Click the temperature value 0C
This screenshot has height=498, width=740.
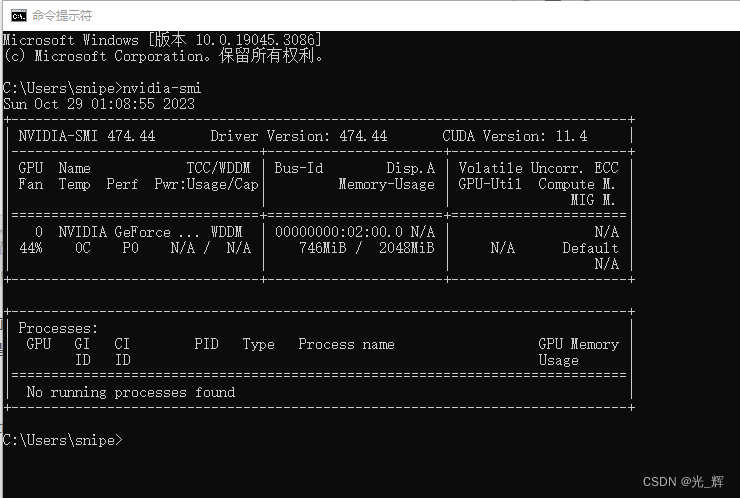coord(83,248)
